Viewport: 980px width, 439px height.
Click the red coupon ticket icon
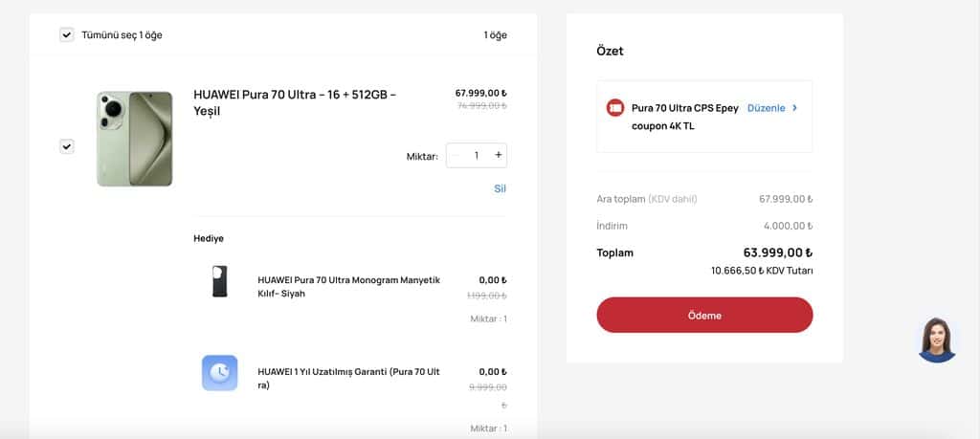point(615,108)
